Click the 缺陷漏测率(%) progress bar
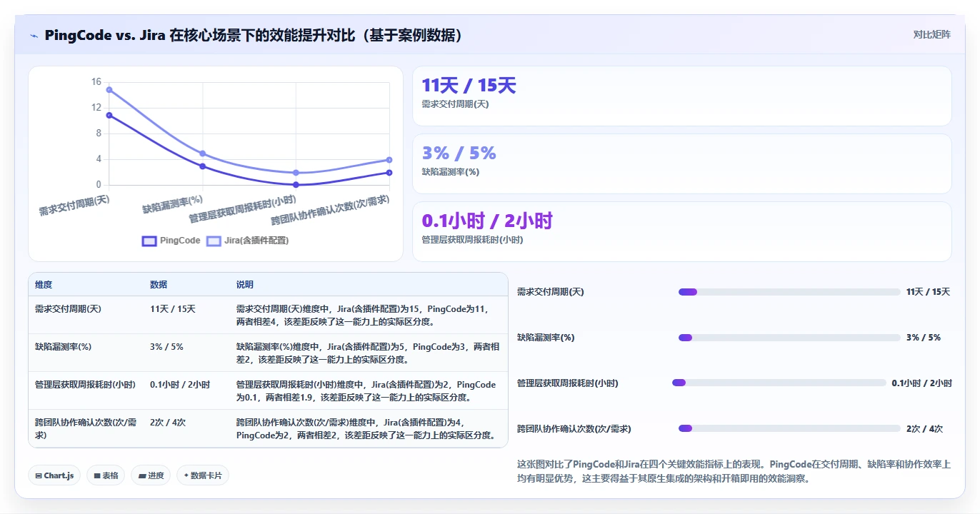This screenshot has width=980, height=514. point(789,338)
